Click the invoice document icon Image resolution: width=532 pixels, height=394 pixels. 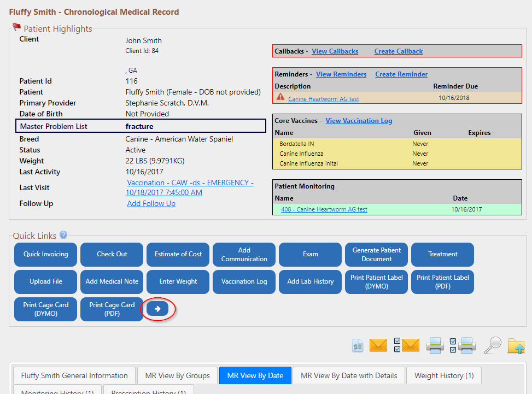click(358, 346)
